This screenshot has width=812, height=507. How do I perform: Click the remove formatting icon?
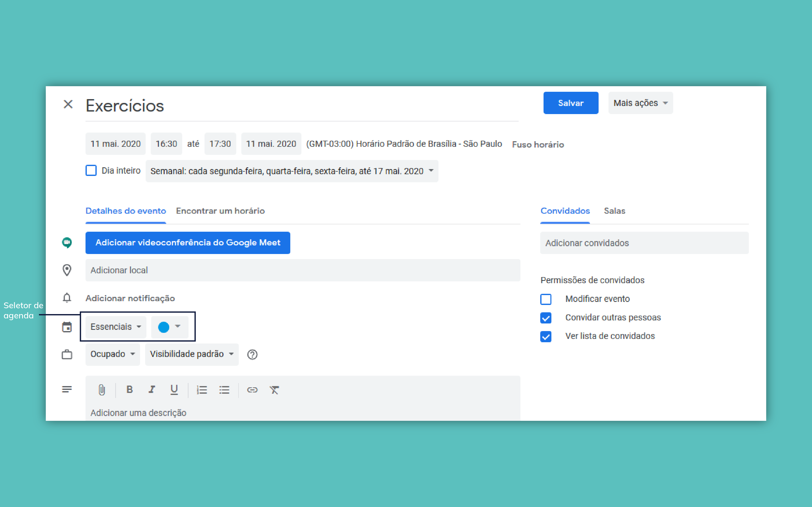274,390
